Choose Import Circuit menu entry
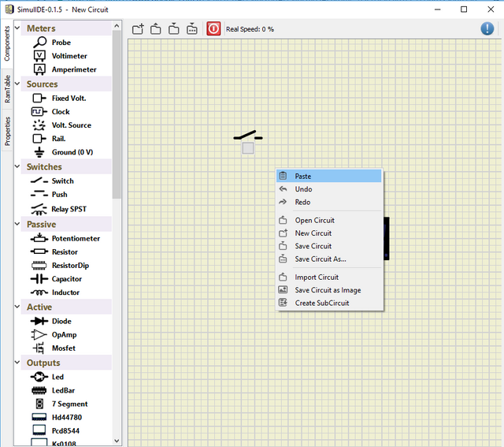 click(x=329, y=277)
